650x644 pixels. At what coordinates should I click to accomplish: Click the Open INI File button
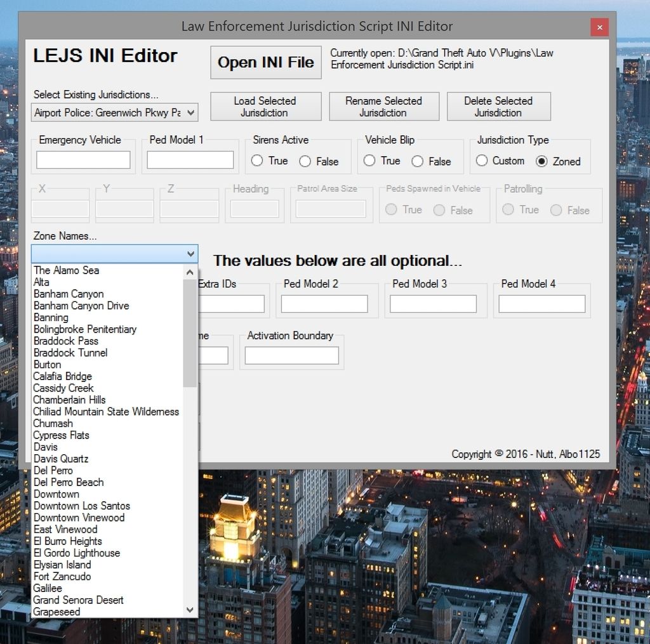pyautogui.click(x=265, y=62)
